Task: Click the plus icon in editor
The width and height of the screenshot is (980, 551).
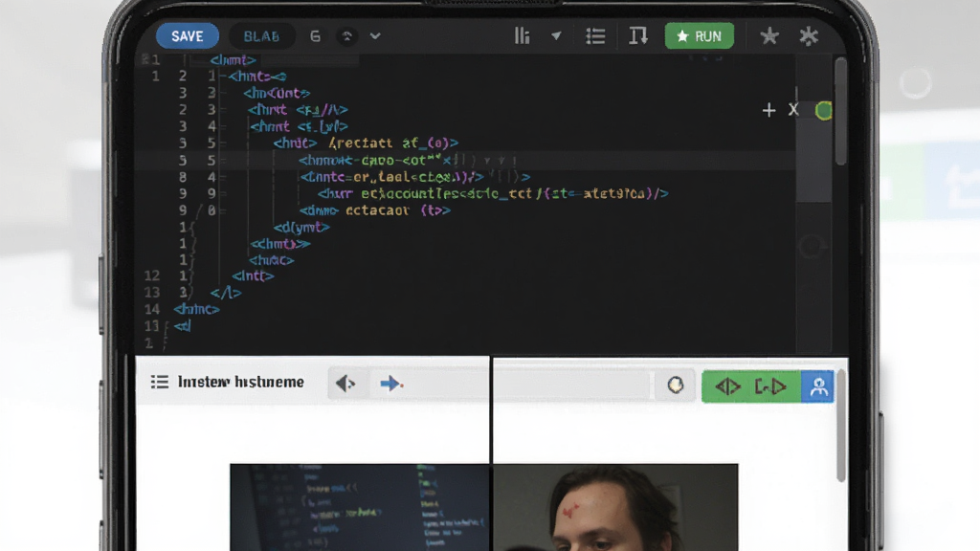Action: point(768,111)
